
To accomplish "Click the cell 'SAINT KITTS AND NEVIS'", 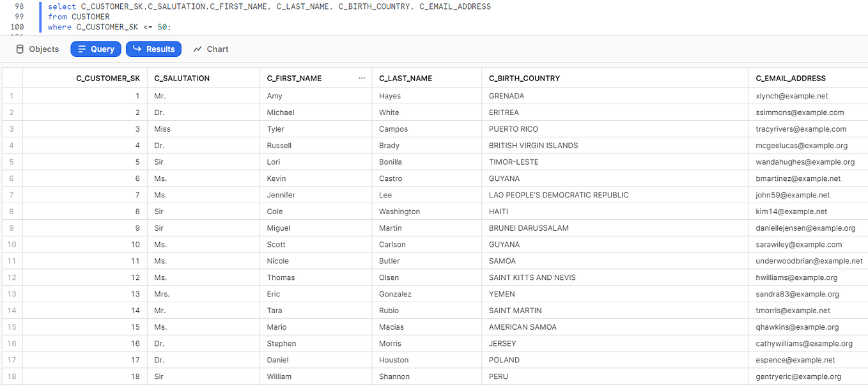I will click(532, 278).
